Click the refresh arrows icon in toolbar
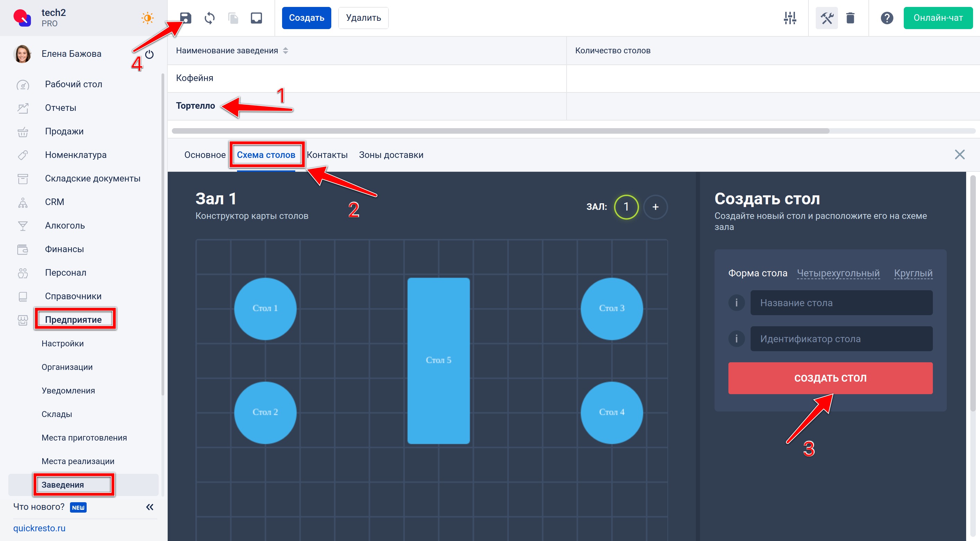The height and width of the screenshot is (541, 980). pyautogui.click(x=209, y=18)
